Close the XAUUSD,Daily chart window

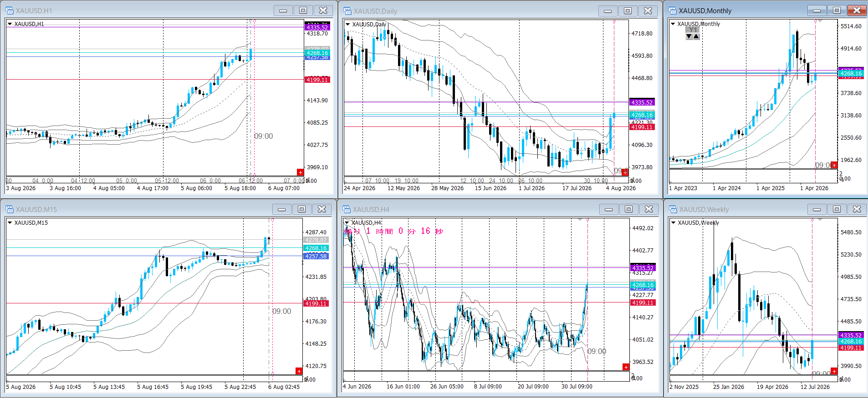pos(648,11)
